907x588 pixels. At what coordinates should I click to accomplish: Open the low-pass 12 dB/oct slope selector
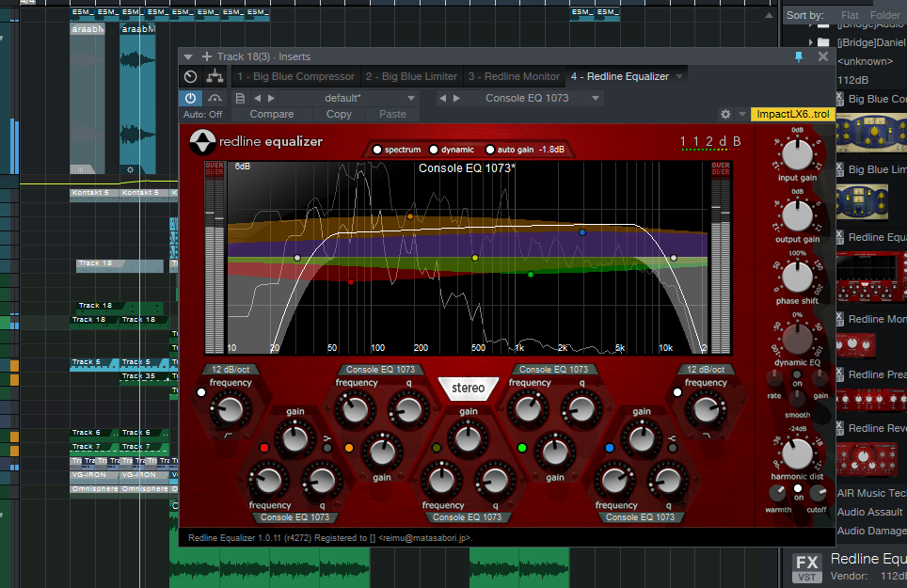[706, 370]
